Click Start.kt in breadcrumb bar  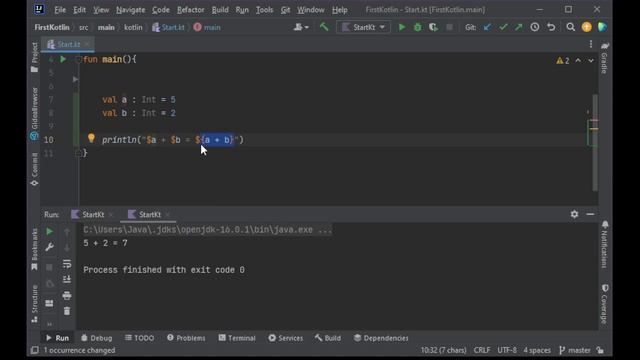[x=169, y=27]
